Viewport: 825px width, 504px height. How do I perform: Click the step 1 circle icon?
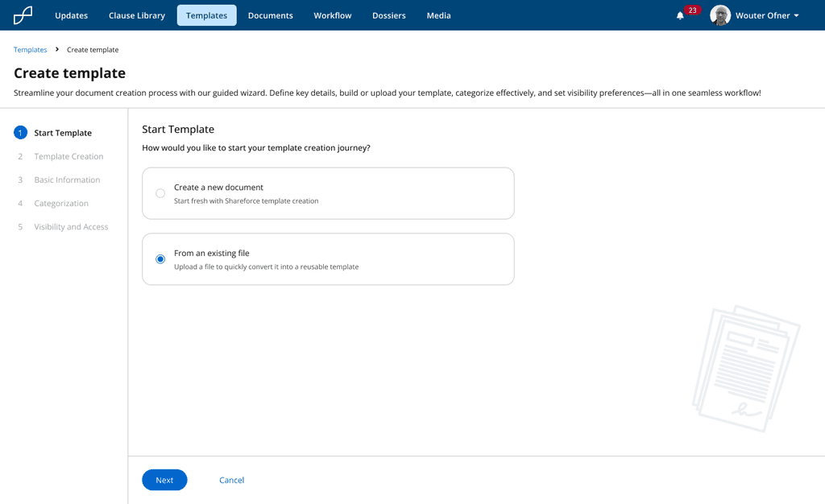tap(20, 132)
